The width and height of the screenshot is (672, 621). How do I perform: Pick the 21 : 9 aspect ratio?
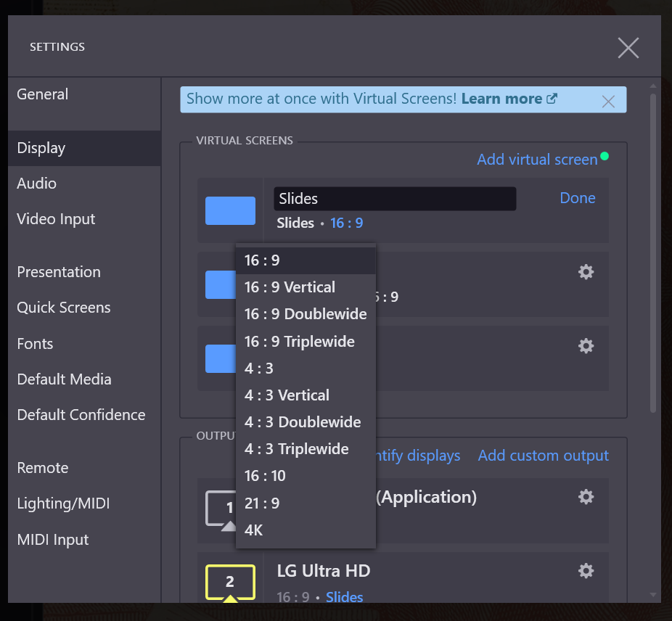click(x=306, y=503)
